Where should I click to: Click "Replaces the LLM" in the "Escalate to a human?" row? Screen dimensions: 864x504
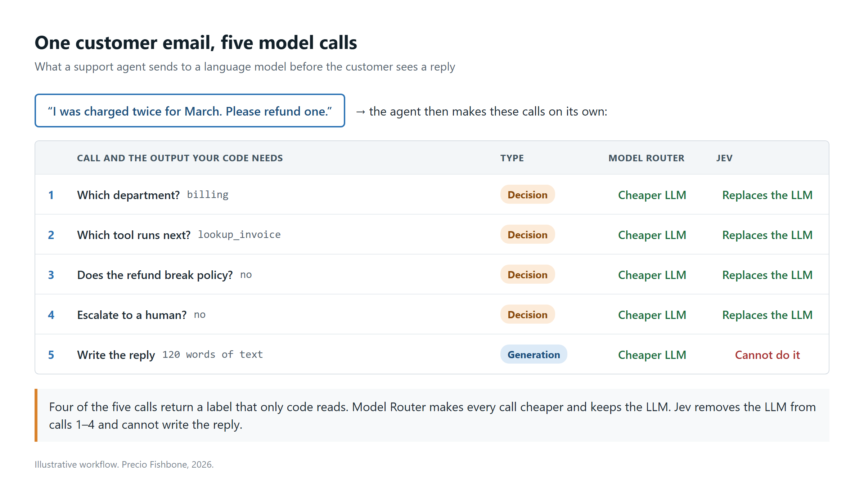pyautogui.click(x=767, y=315)
